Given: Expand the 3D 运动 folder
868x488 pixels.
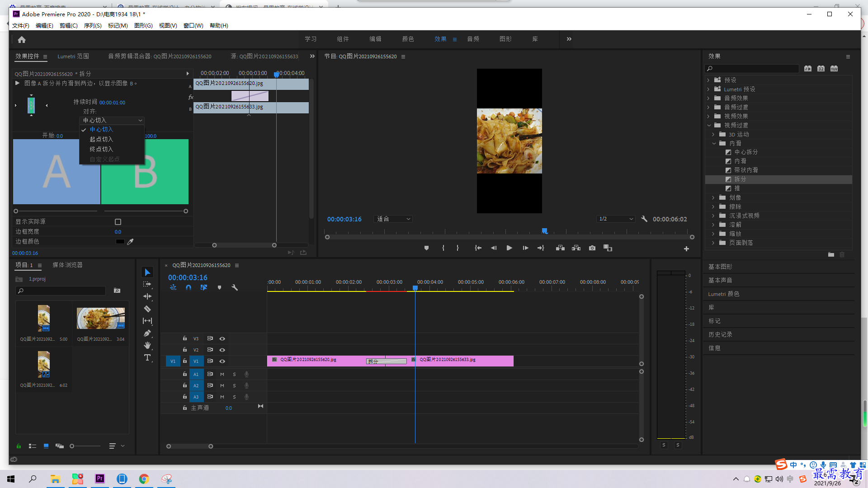Looking at the screenshot, I should [x=713, y=134].
